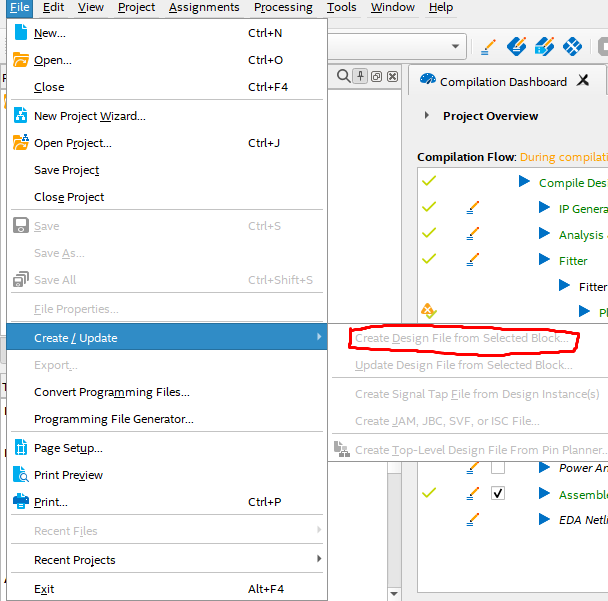
Task: Open the Project menu
Action: pyautogui.click(x=136, y=7)
